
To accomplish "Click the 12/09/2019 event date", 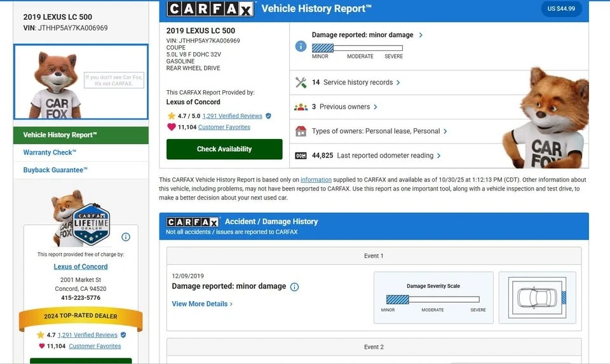I will (x=188, y=276).
